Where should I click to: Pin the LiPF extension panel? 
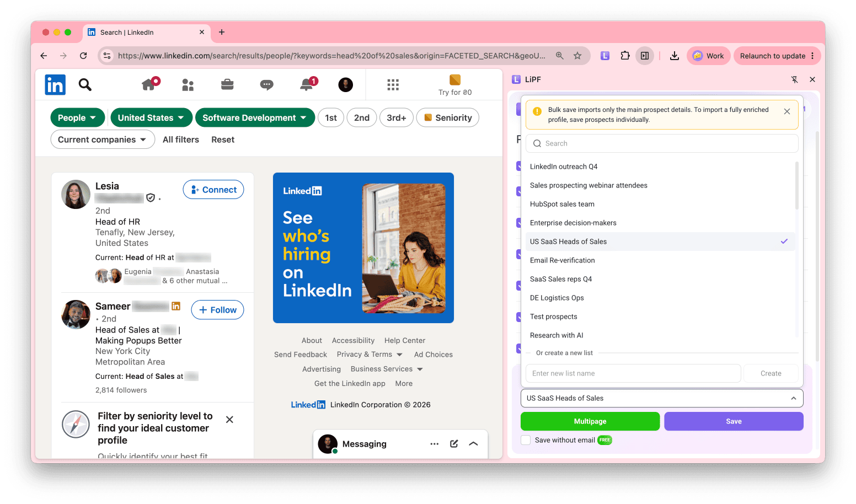coord(794,79)
